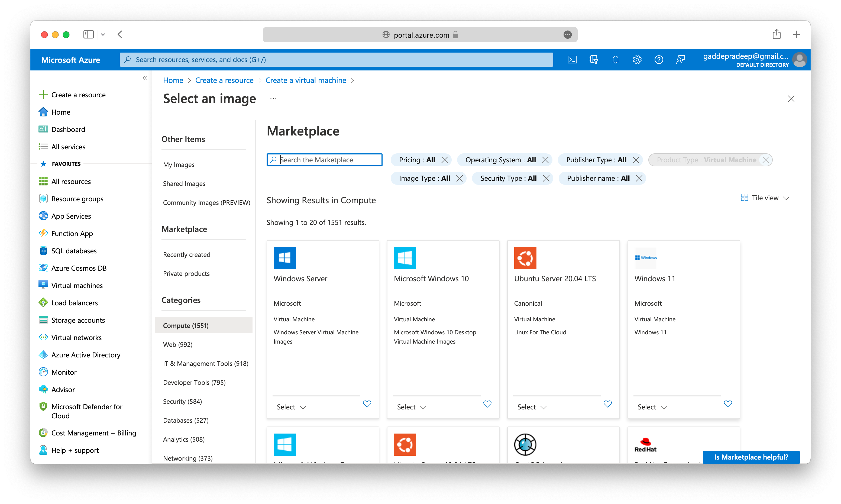Favorite the Windows Server tile heart
The height and width of the screenshot is (504, 841).
click(x=367, y=404)
